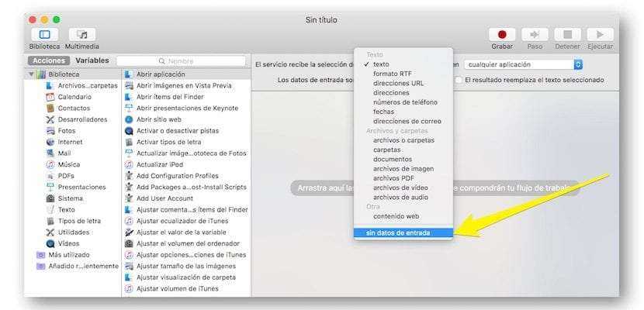Image resolution: width=644 pixels, height=310 pixels.
Task: Collapse the Biblioteca tree triangle
Action: (x=32, y=74)
